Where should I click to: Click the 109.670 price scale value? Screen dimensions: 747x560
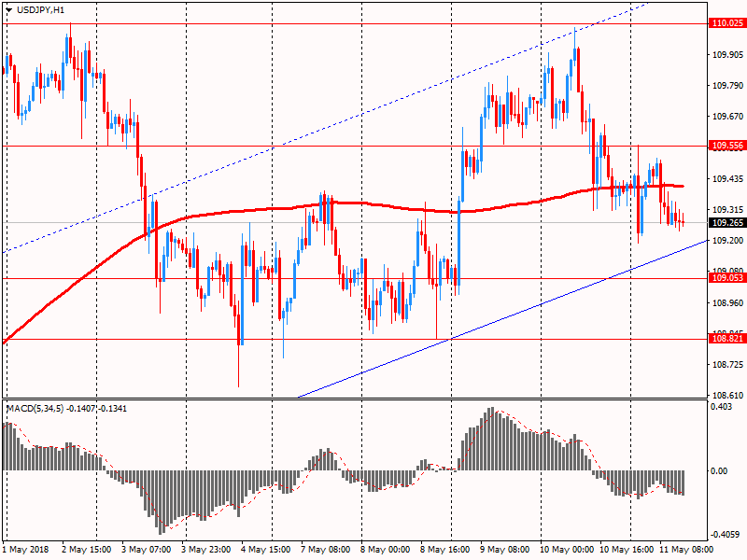click(727, 117)
